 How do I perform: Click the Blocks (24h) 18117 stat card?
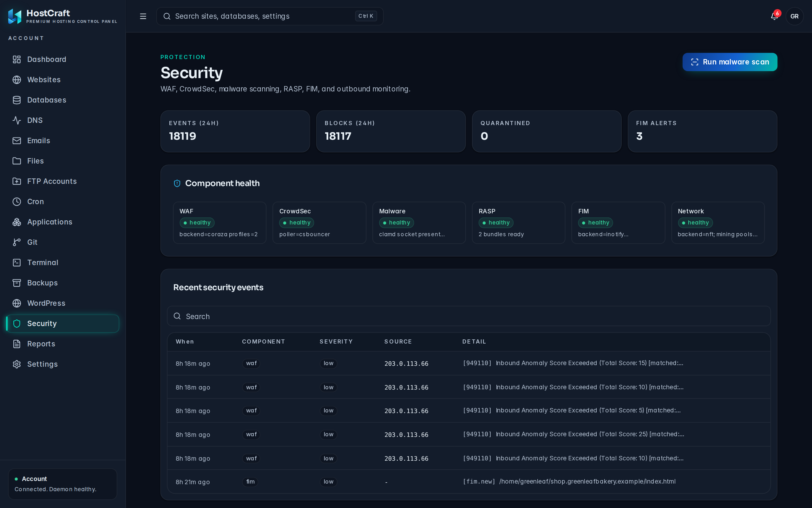391,131
